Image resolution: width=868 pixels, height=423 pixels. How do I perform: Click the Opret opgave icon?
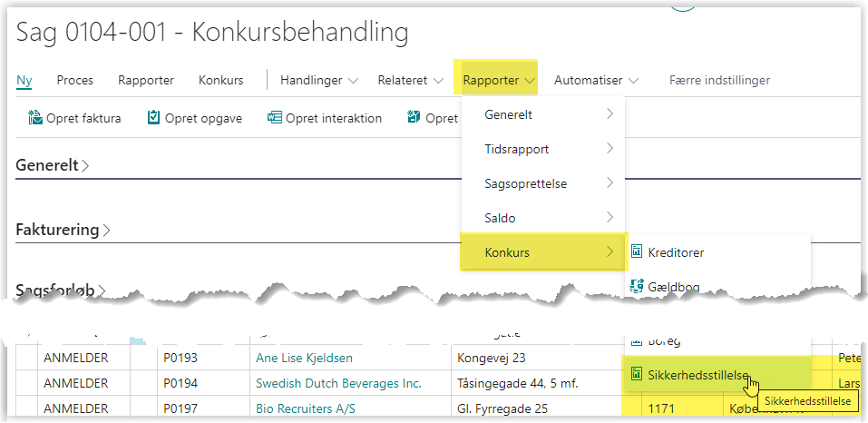click(x=154, y=118)
